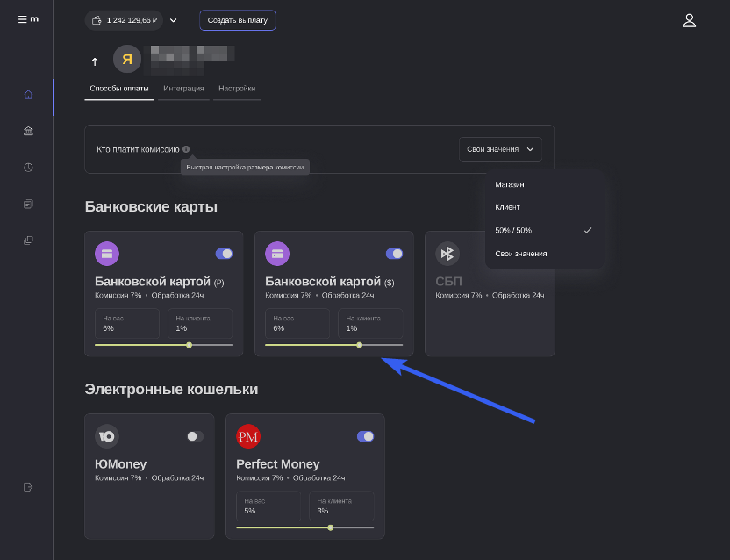Click the purple card icon for dollar card
The width and height of the screenshot is (730, 560).
277,254
